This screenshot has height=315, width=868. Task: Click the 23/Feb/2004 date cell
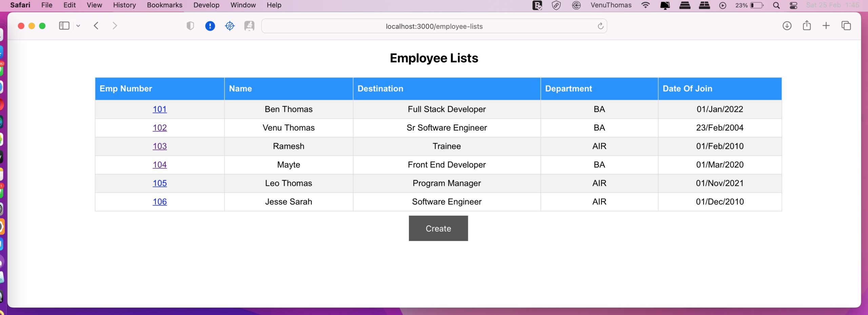coord(720,128)
